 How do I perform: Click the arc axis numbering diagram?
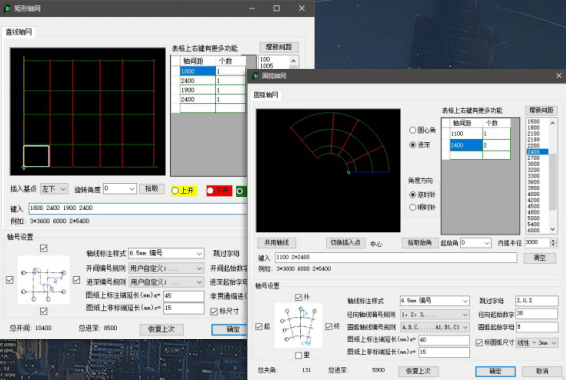(x=299, y=326)
